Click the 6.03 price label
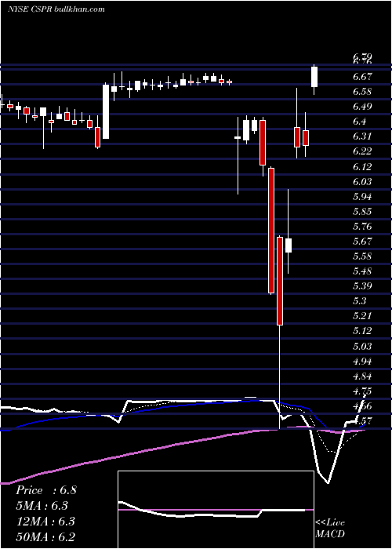Image resolution: width=392 pixels, height=549 pixels. 362,182
